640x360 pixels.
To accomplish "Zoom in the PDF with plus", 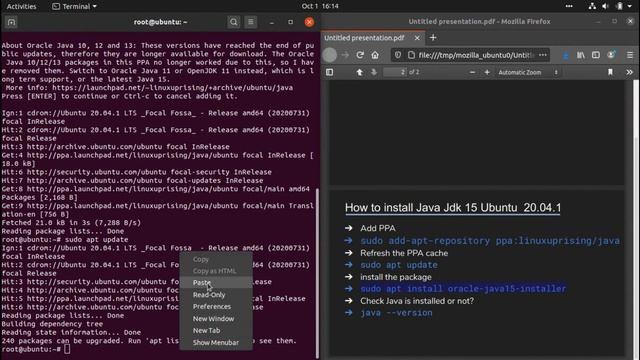I will pos(487,72).
